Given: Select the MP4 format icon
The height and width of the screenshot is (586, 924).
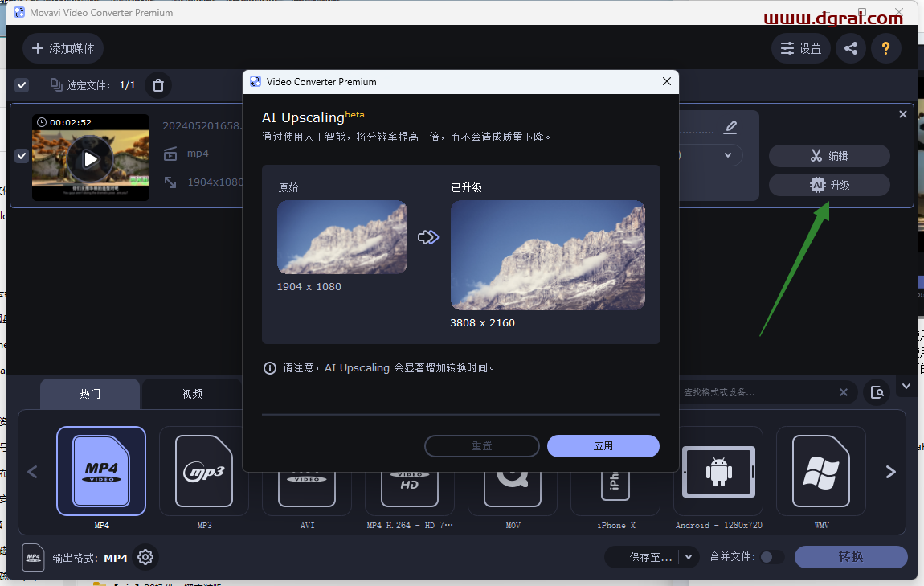Looking at the screenshot, I should pyautogui.click(x=101, y=471).
